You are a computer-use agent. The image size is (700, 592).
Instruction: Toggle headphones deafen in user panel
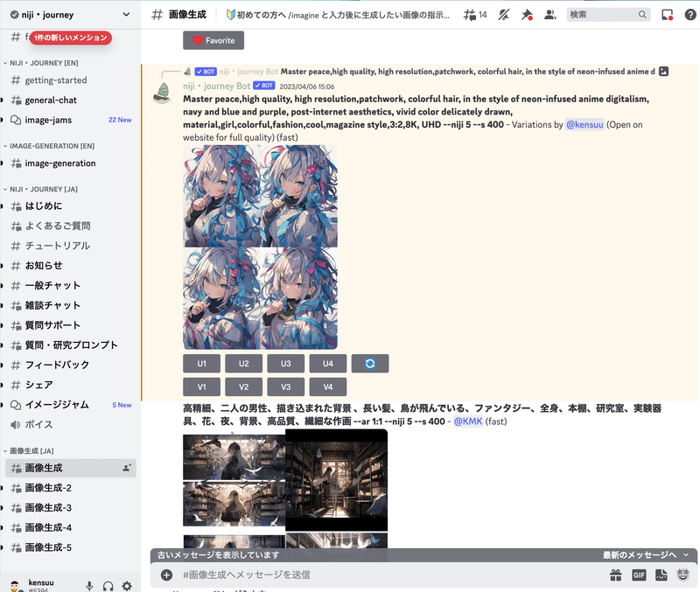click(108, 586)
